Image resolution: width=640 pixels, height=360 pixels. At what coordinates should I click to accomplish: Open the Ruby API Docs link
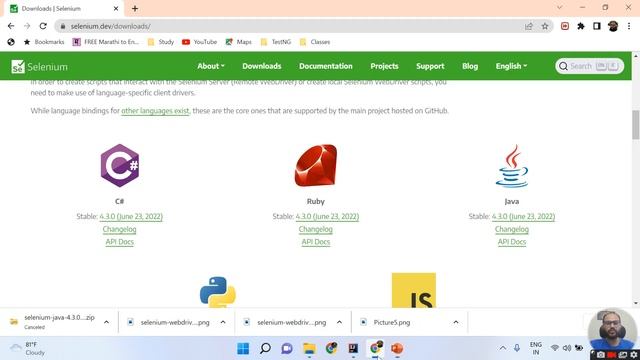[316, 242]
